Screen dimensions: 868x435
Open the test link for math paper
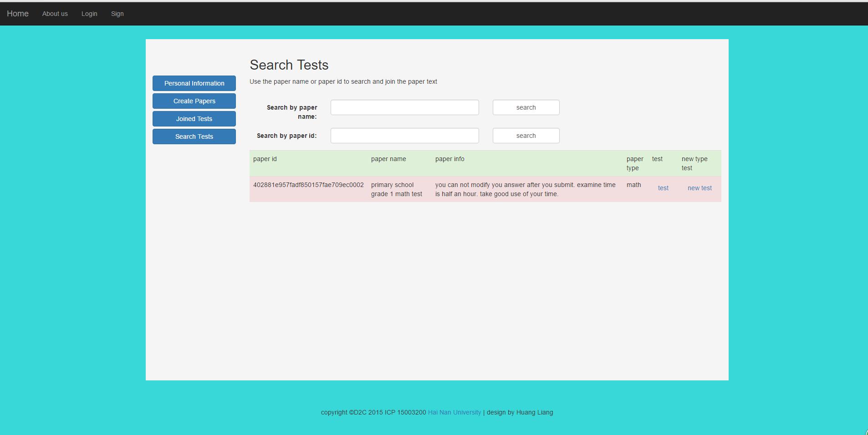663,188
